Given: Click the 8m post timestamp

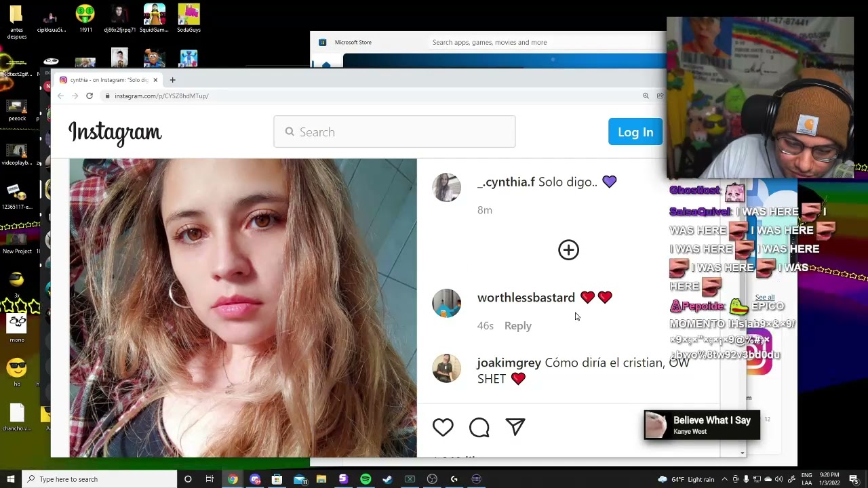Looking at the screenshot, I should (x=485, y=210).
